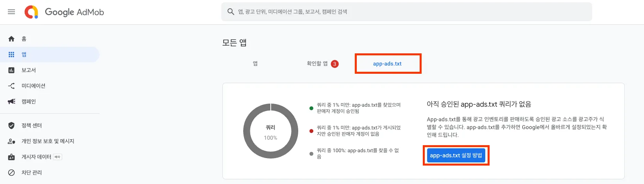The image size is (644, 184).
Task: Switch to the 앱 tab
Action: point(255,64)
